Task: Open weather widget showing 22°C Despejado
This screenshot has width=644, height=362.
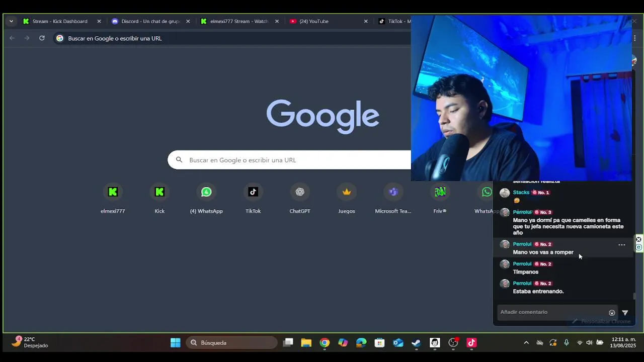Action: tap(30, 342)
